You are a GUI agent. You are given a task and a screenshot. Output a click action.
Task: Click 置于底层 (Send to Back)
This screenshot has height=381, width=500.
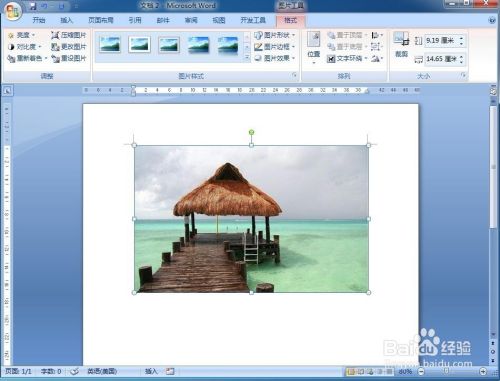(347, 47)
